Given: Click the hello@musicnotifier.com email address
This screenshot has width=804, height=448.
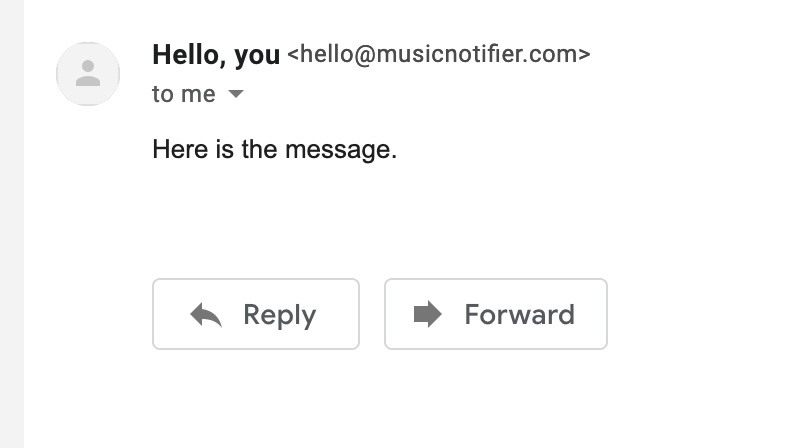Looking at the screenshot, I should coord(439,55).
